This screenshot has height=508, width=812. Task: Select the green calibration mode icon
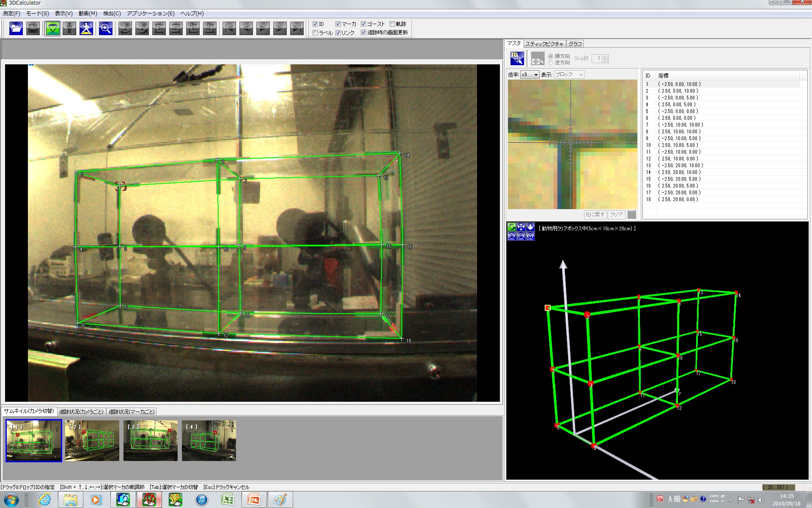point(52,28)
